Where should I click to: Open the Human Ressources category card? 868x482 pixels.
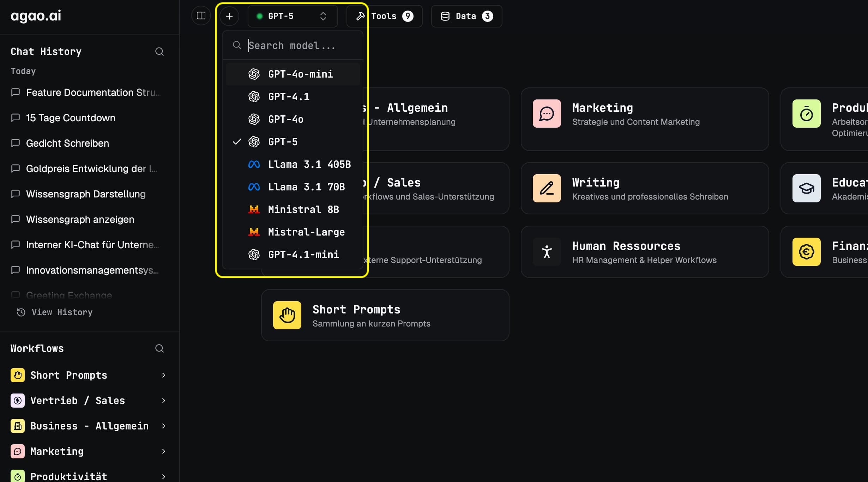645,252
